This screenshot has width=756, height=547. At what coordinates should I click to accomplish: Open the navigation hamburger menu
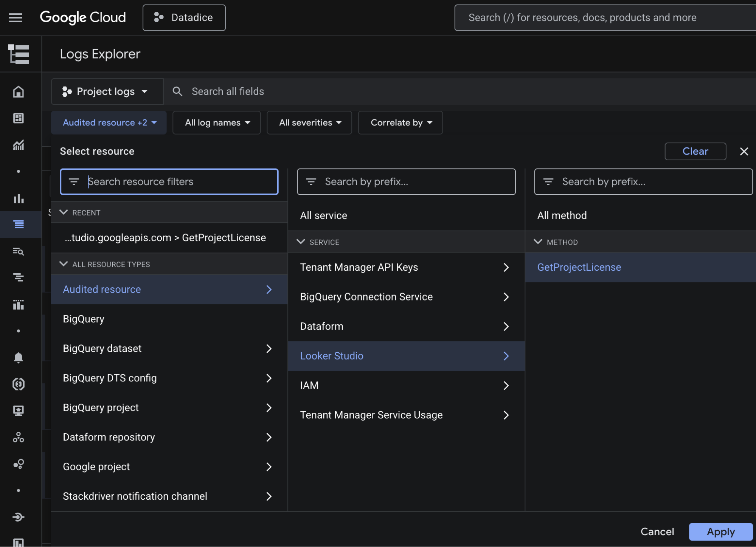pos(16,17)
